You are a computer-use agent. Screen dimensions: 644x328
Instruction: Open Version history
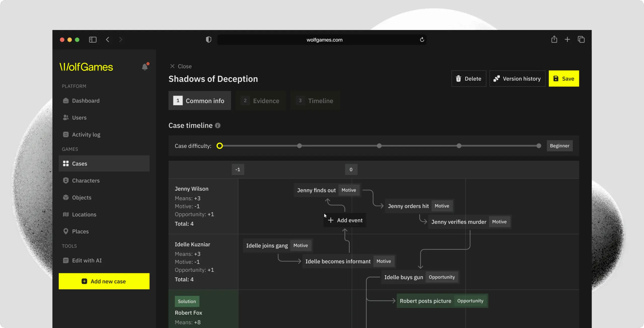coord(517,79)
